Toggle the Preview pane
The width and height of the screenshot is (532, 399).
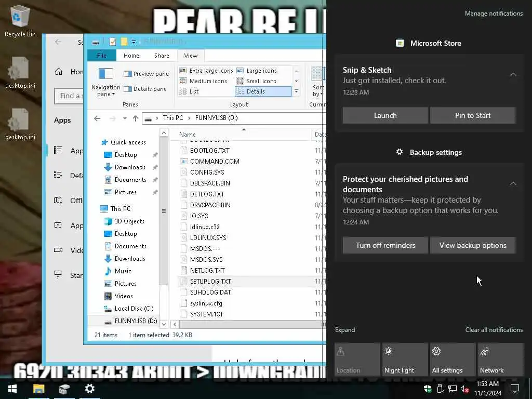coord(146,74)
